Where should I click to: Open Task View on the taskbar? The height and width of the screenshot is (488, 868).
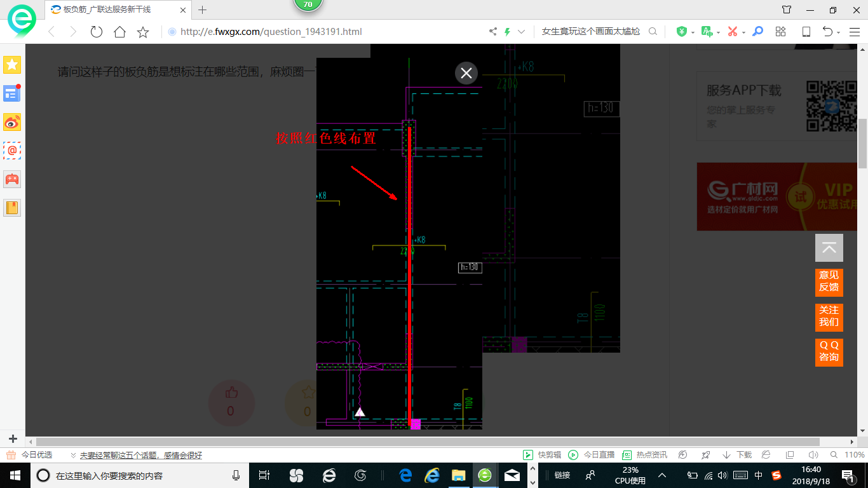click(264, 475)
